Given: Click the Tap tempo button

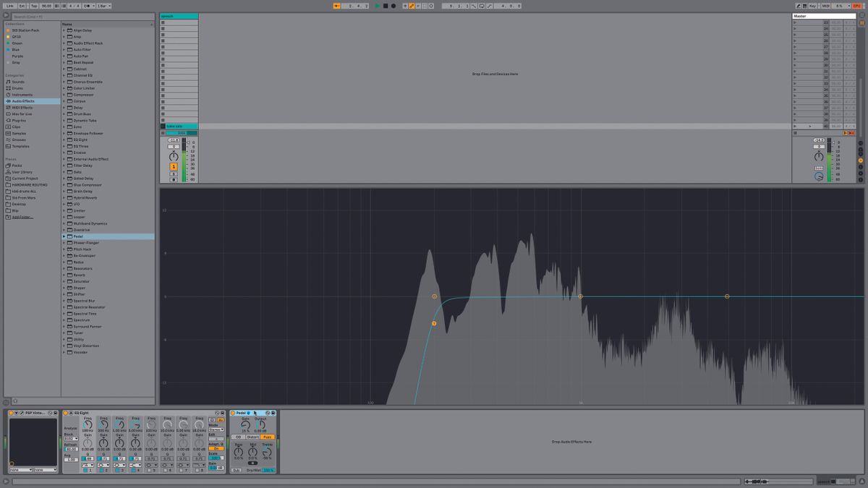Looking at the screenshot, I should point(33,5).
